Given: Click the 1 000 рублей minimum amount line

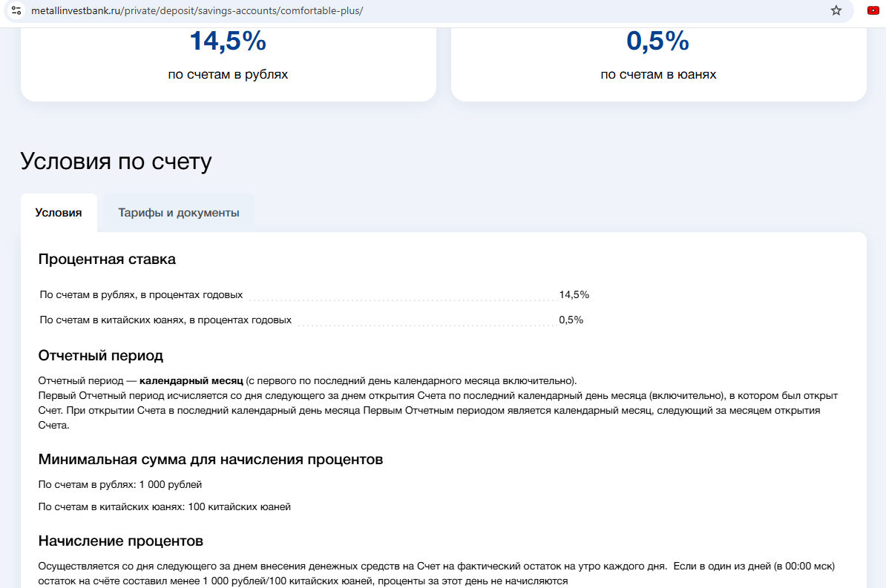Looking at the screenshot, I should pos(120,485).
